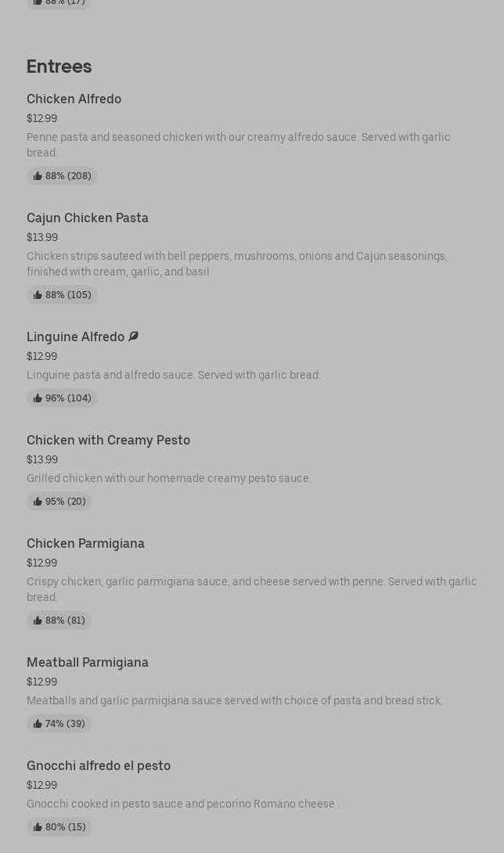
Task: Open the Meatball Parmigiana item
Action: pos(87,662)
